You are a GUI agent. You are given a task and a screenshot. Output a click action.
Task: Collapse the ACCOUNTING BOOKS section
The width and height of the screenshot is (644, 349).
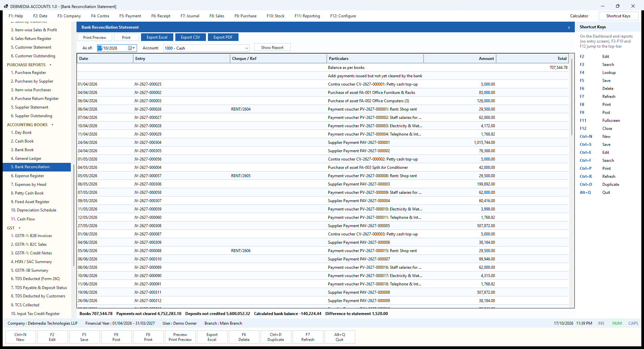tap(53, 125)
